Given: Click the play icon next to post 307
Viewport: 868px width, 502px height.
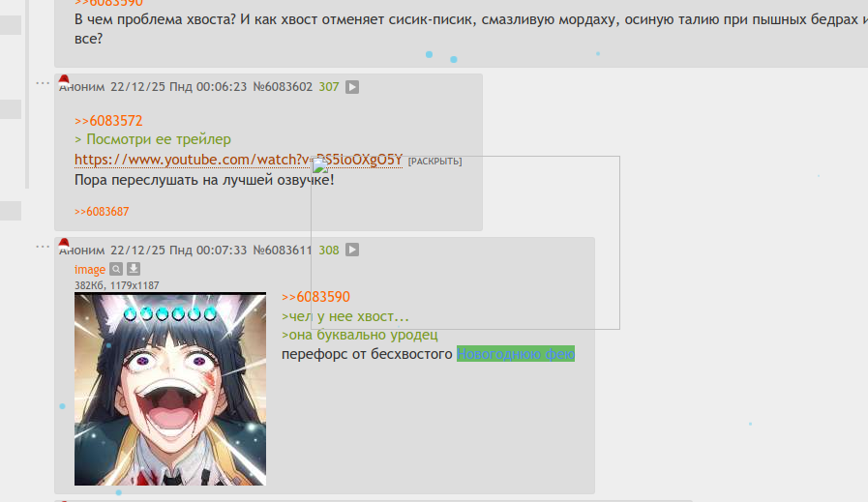Looking at the screenshot, I should (x=352, y=87).
